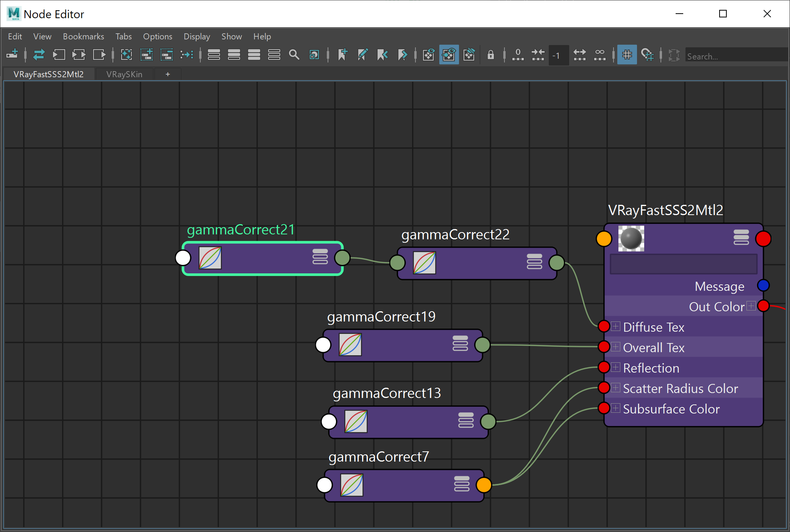This screenshot has height=532, width=790.
Task: Click the Search field in toolbar
Action: 737,56
